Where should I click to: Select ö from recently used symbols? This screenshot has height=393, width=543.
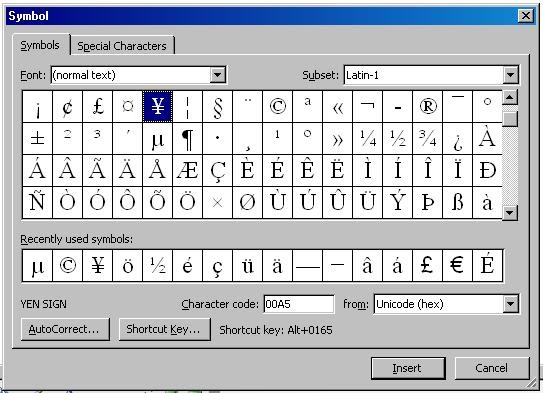[x=127, y=266]
